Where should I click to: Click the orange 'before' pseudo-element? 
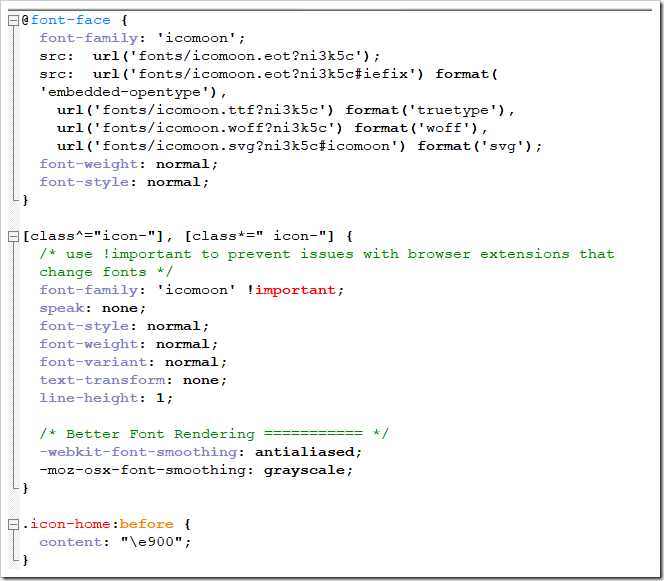tap(147, 524)
